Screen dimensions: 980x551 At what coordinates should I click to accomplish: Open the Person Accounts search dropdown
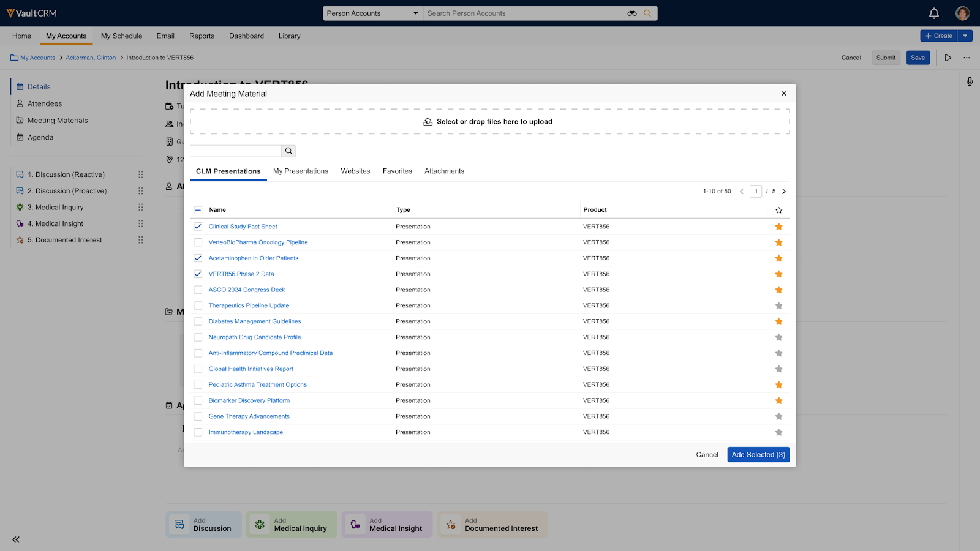point(372,13)
